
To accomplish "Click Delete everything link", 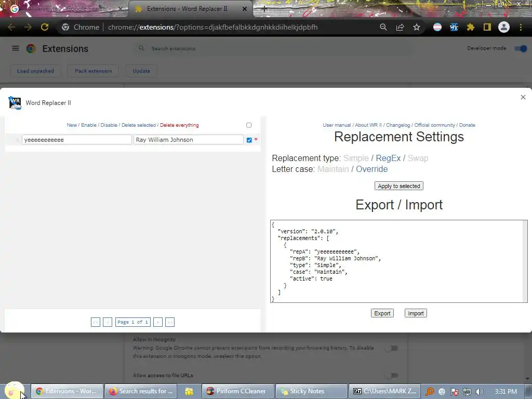I will 179,125.
